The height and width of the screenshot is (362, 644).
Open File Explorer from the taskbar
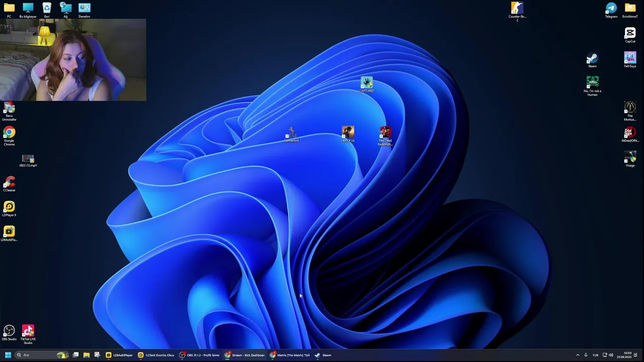click(86, 355)
